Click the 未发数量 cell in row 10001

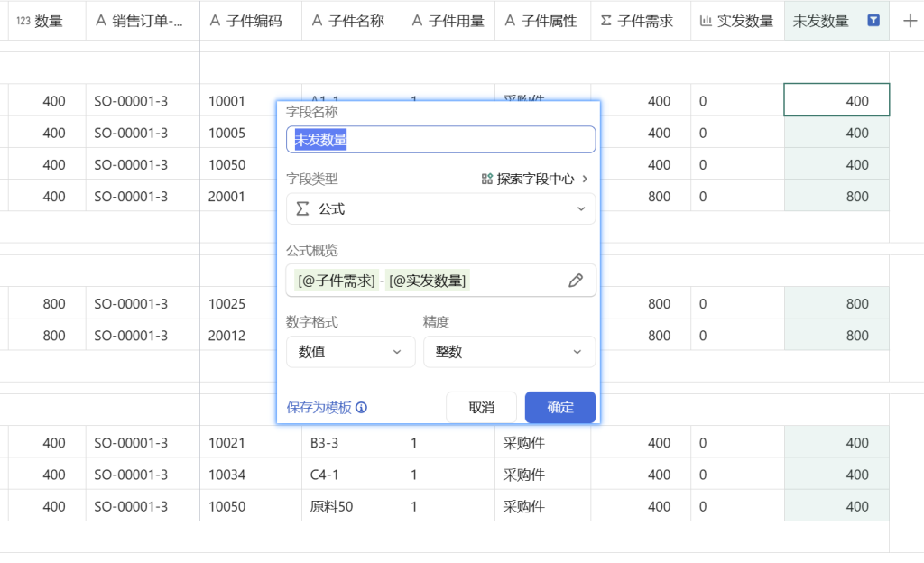(x=836, y=100)
